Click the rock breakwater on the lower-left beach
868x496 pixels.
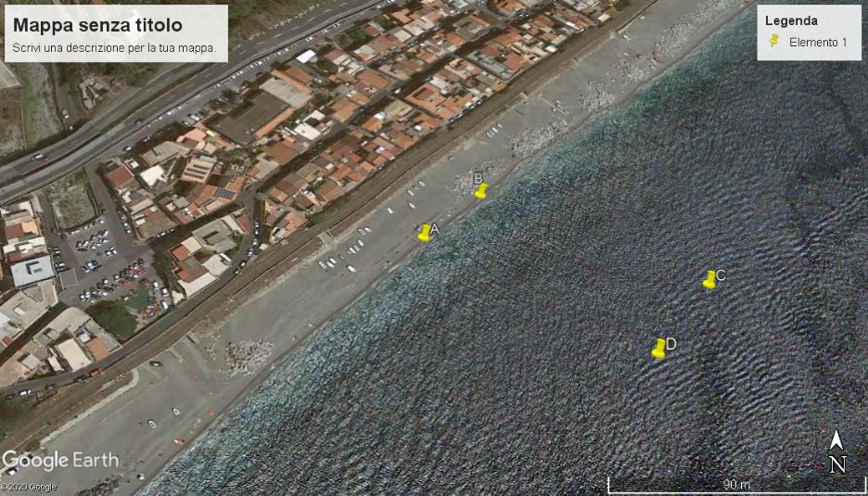(248, 355)
